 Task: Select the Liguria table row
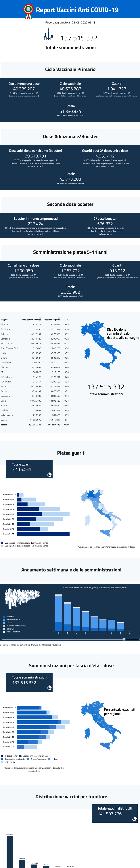coord(35,358)
